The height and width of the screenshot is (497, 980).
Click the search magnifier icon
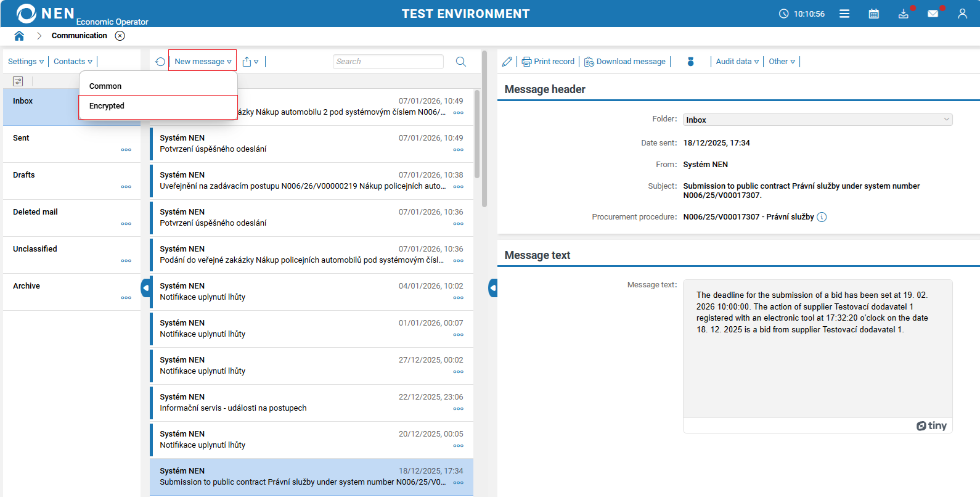tap(461, 62)
